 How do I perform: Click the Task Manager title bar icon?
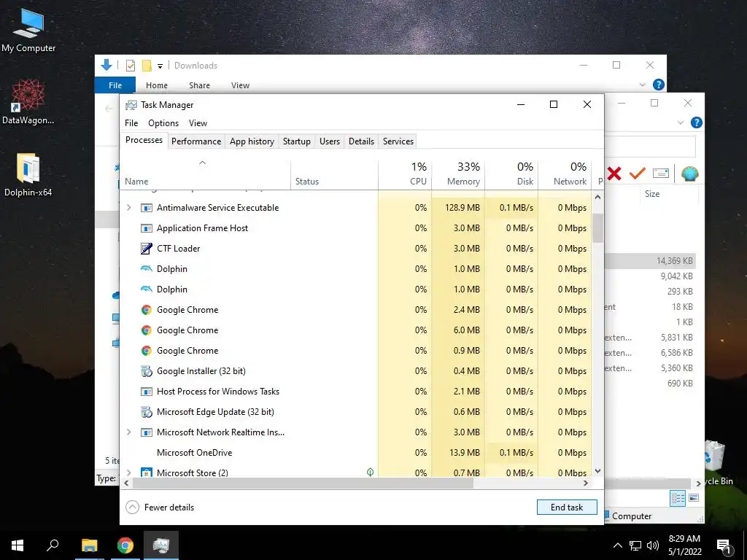pos(131,105)
